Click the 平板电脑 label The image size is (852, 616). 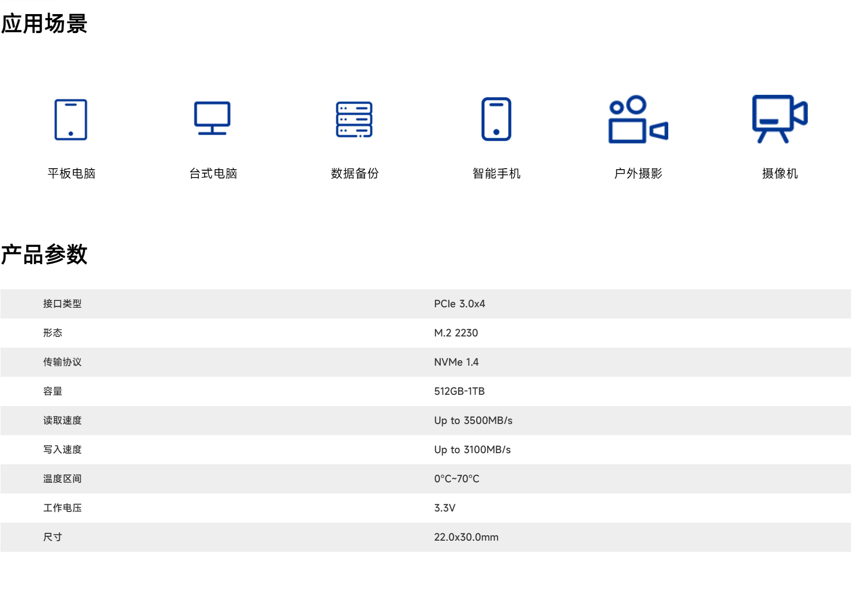point(71,174)
